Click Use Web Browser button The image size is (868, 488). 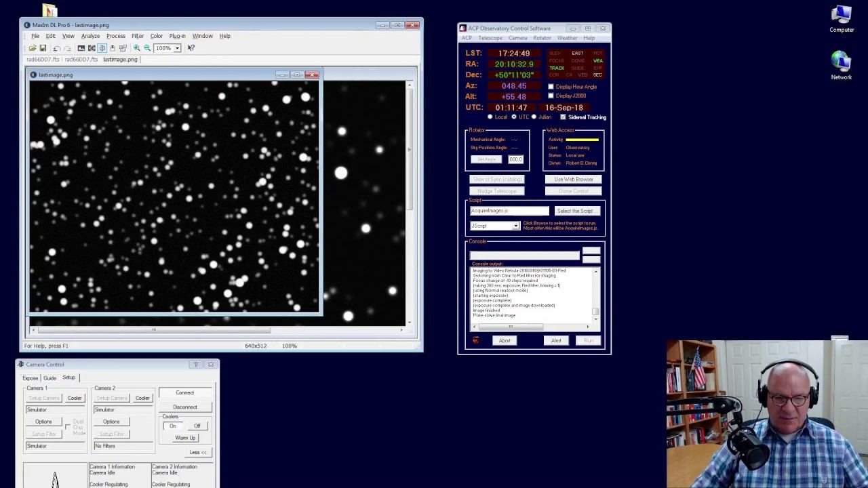point(574,180)
